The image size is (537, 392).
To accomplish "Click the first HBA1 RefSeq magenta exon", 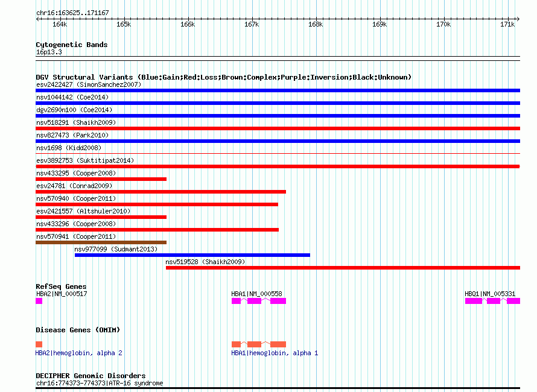I will pos(236,301).
